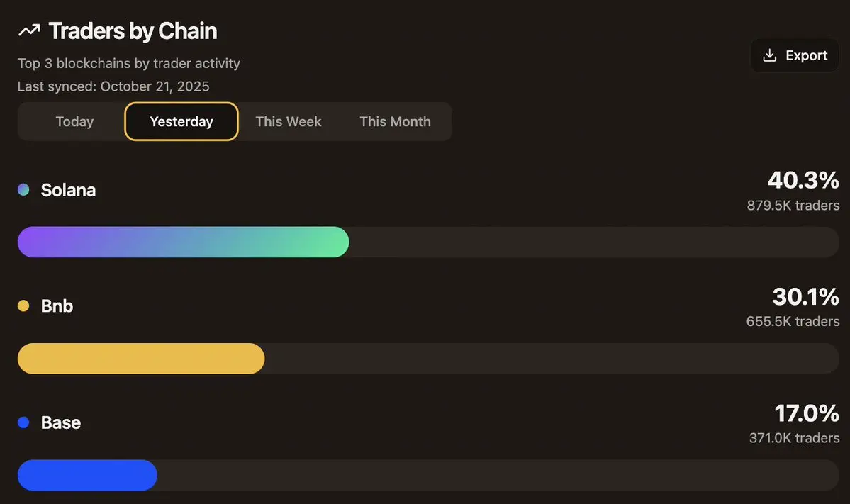
Task: Click the blue Base dot icon
Action: [23, 422]
